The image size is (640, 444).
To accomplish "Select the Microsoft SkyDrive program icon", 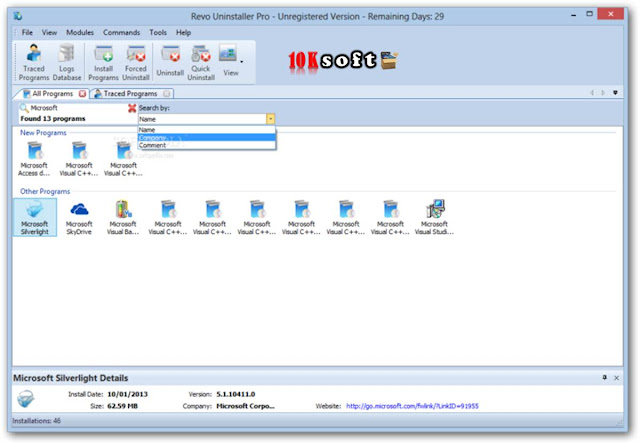I will point(79,218).
